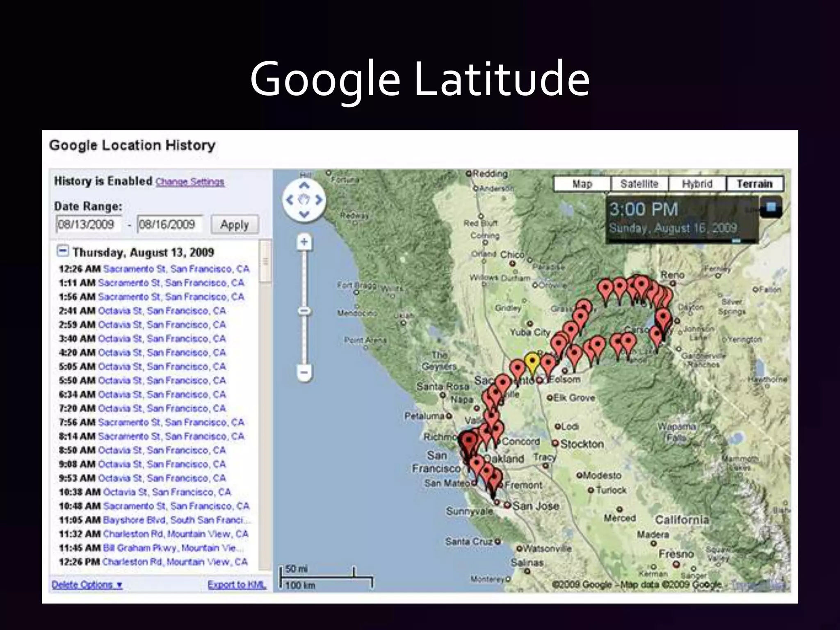Switch to Satellite view tab
Screen dimensions: 840x630
(639, 184)
